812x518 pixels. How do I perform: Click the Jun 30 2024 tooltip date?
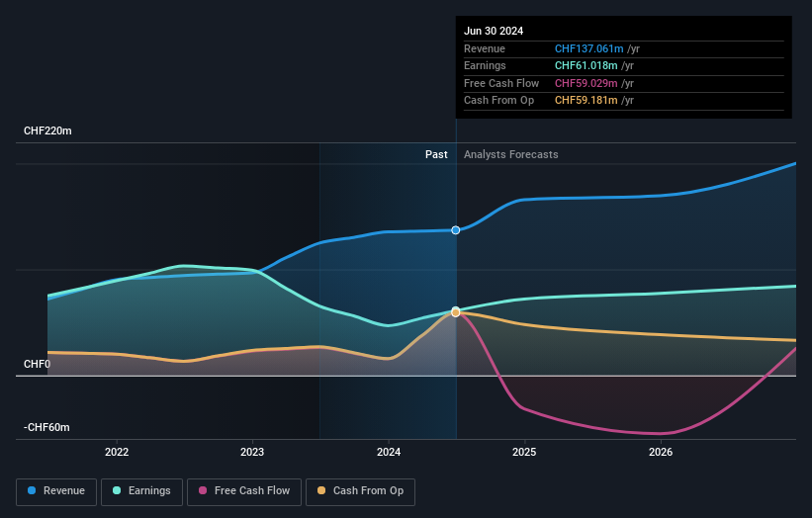click(x=494, y=31)
